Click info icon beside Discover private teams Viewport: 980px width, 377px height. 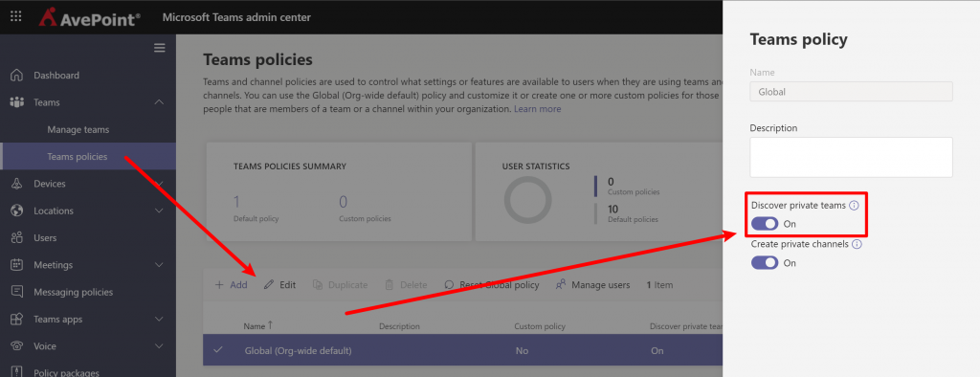(x=855, y=205)
